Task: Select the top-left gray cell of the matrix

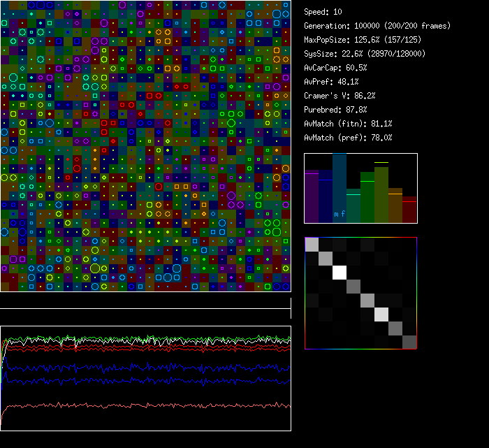Action: (312, 244)
